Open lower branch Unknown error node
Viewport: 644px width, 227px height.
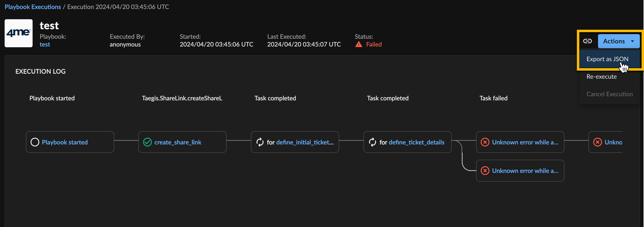click(x=520, y=171)
